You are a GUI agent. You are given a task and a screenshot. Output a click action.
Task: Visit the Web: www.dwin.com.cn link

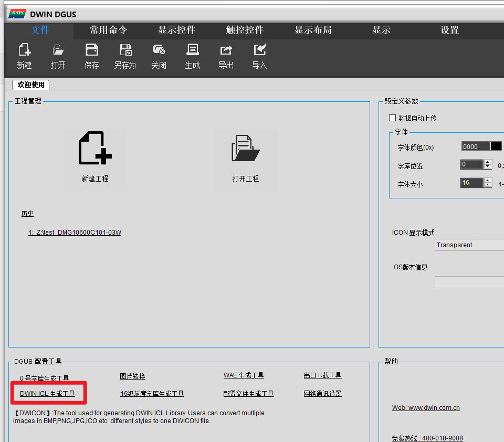[x=426, y=407]
